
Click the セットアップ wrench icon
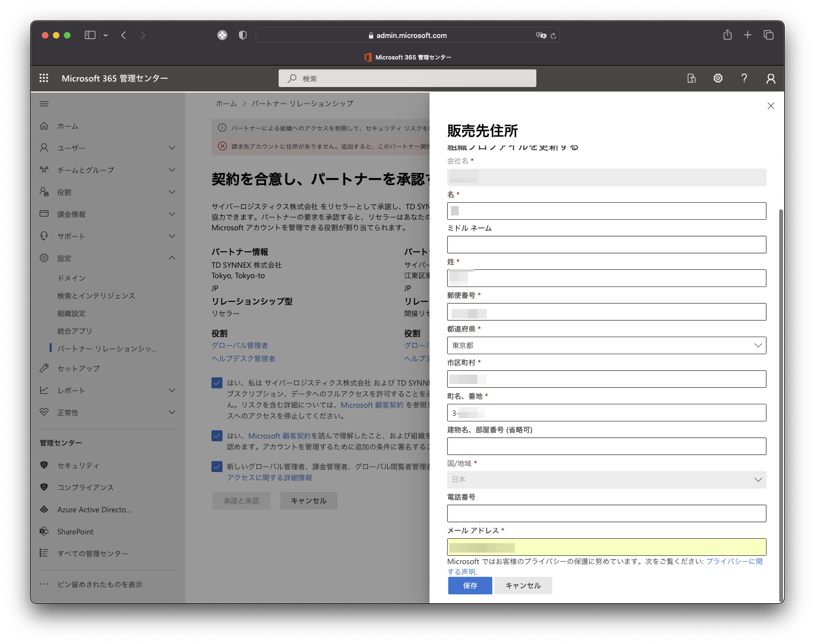click(44, 368)
